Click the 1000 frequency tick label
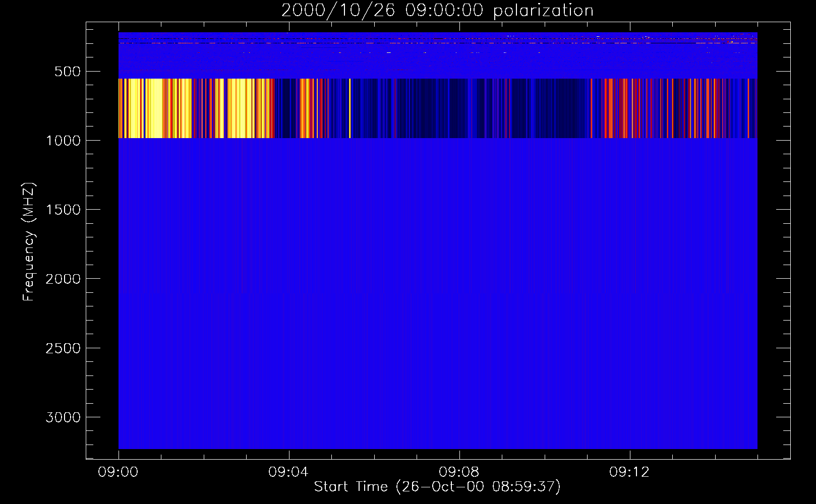 63,141
